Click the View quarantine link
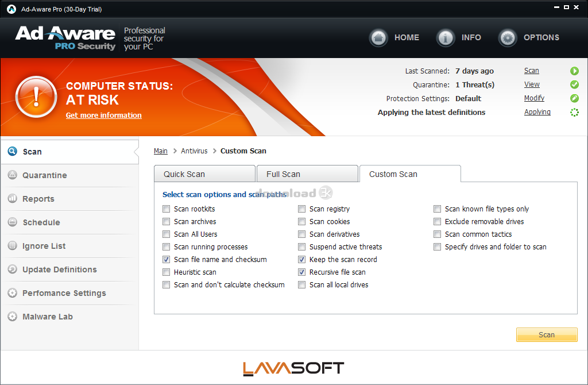 532,84
